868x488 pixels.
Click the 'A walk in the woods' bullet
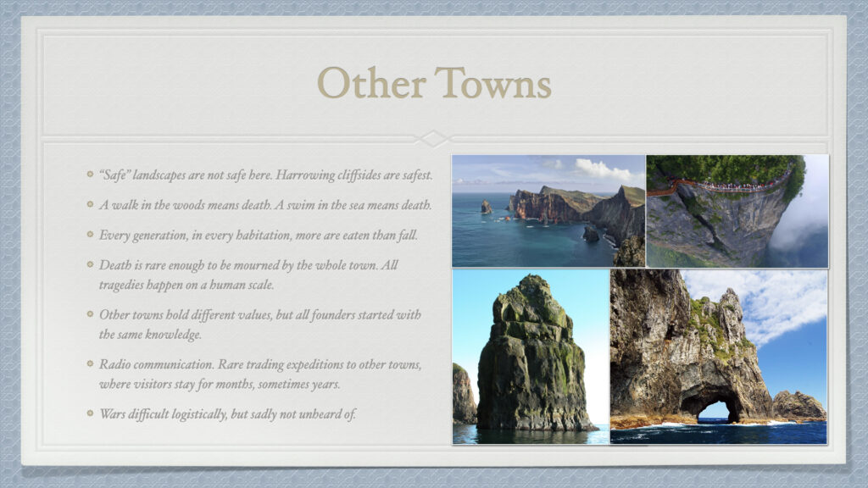coord(265,205)
